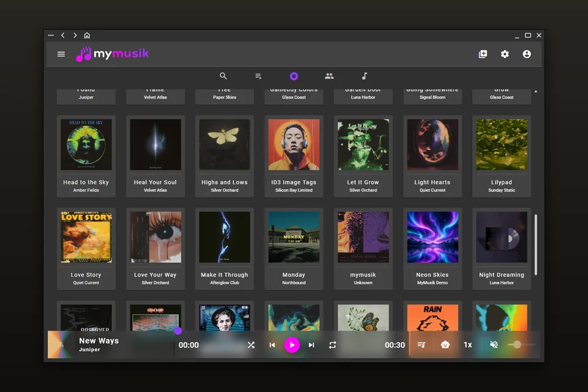Click the Paper Skies artist label
This screenshot has height=392, width=588.
point(224,97)
